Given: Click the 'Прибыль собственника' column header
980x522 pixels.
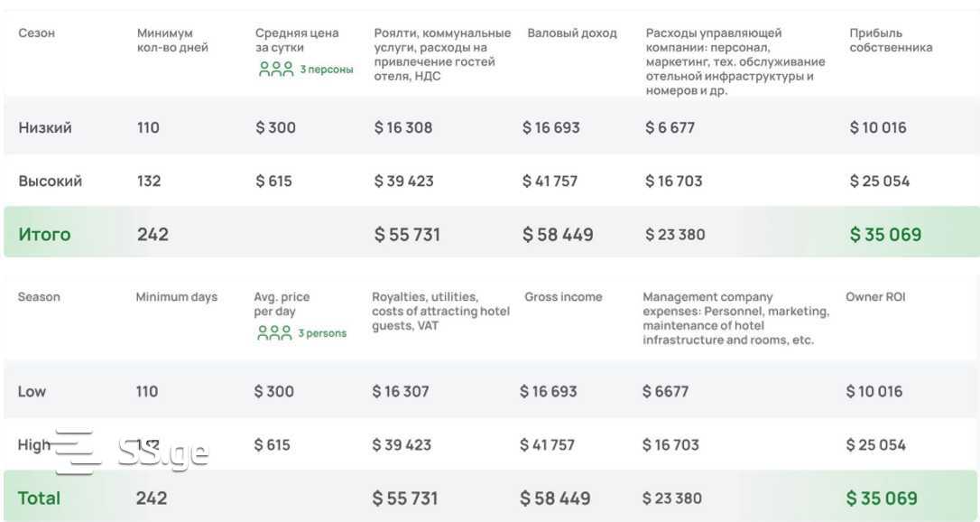Looking at the screenshot, I should (x=891, y=40).
